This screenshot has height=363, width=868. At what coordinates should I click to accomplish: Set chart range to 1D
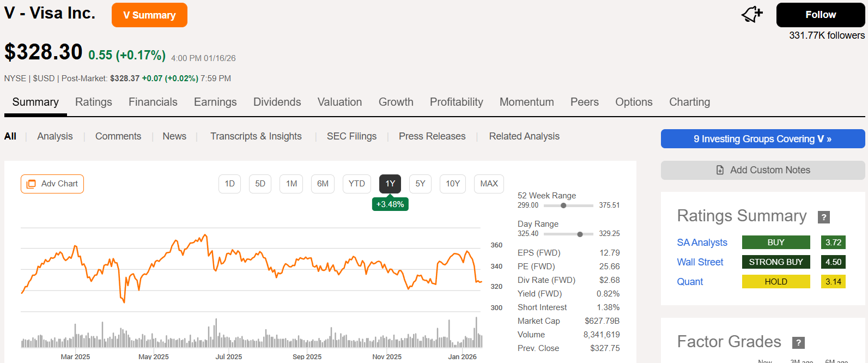[x=230, y=184]
